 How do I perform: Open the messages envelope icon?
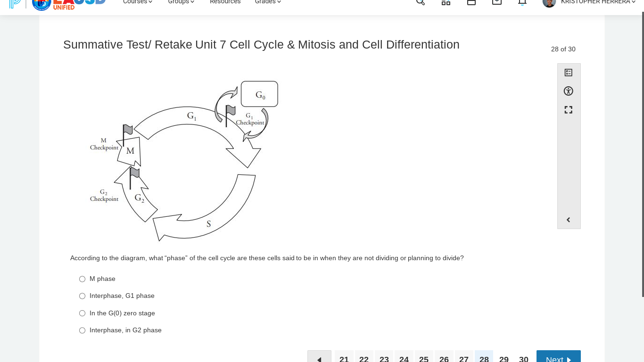(497, 2)
